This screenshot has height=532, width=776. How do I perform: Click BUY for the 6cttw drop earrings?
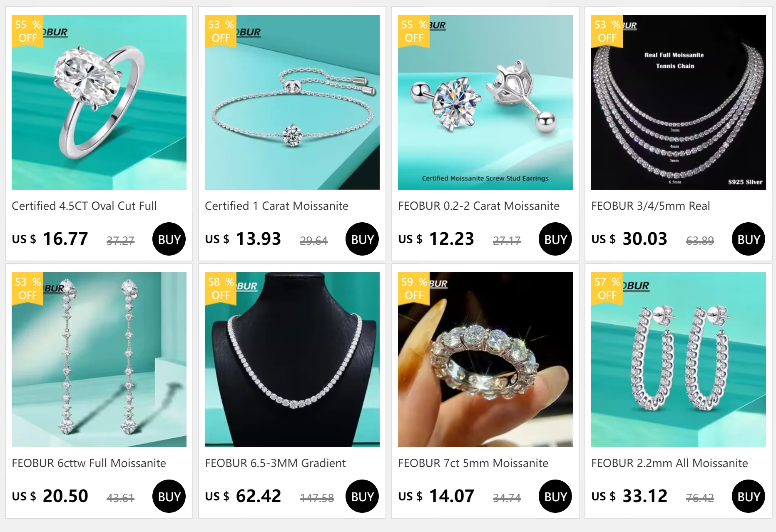tap(169, 496)
